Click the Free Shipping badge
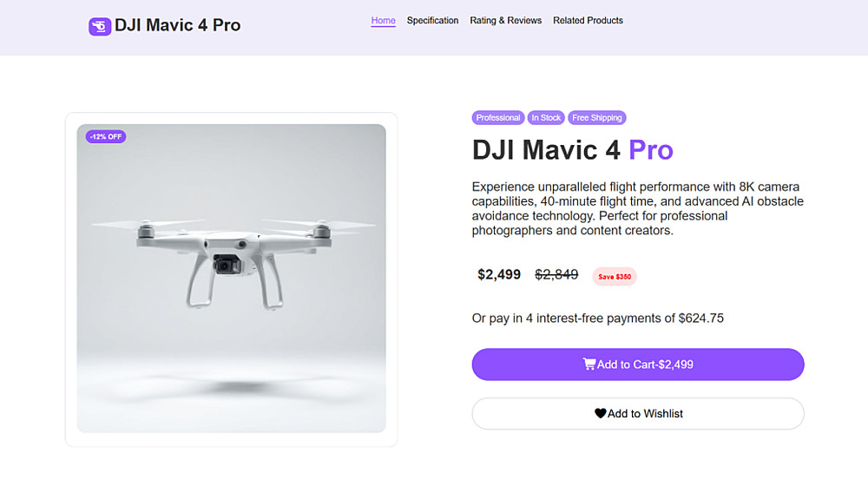868x499 pixels. (597, 118)
